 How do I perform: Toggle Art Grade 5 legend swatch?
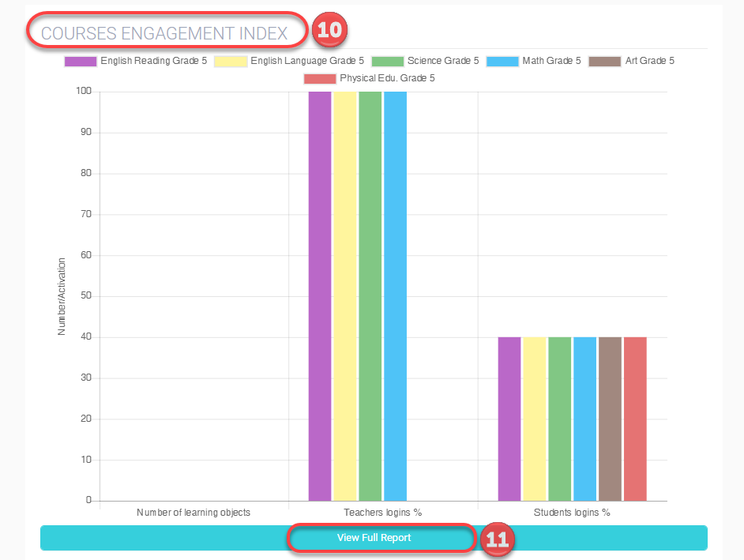[605, 62]
